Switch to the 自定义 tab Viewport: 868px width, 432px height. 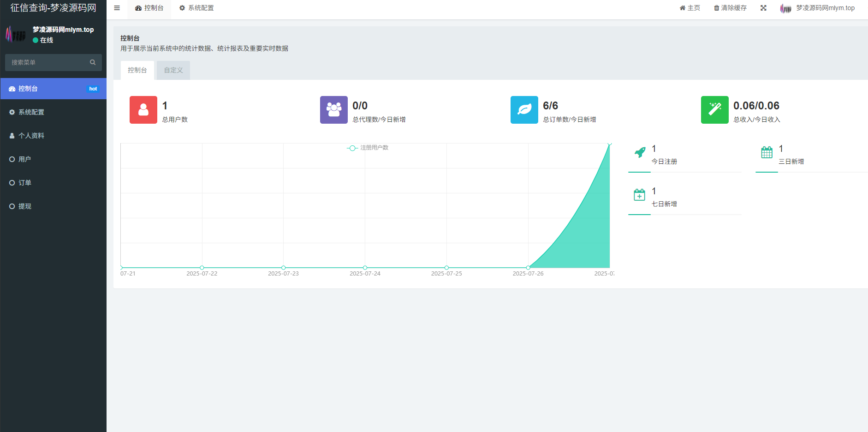173,70
